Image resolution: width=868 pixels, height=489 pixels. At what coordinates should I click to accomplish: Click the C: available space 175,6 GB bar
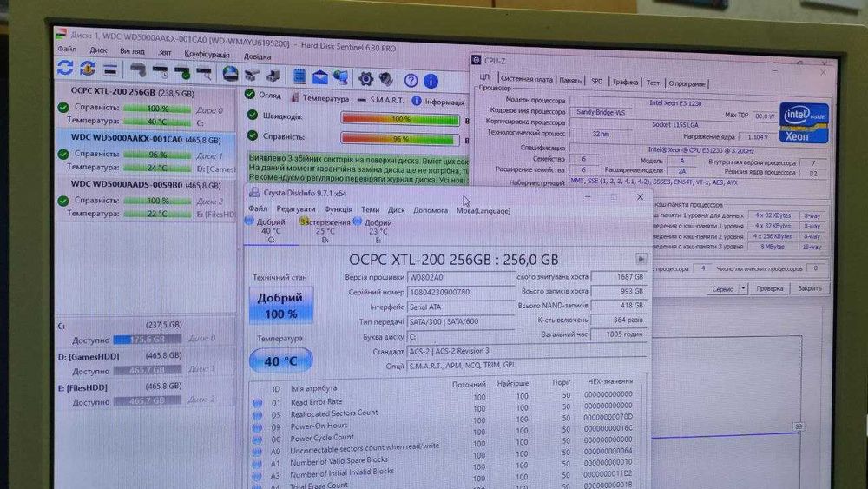coord(148,339)
